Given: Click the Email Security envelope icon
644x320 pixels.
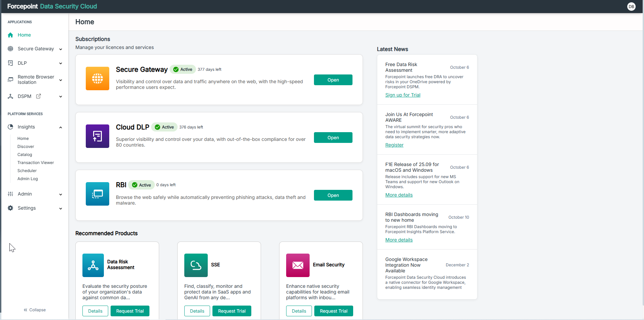Looking at the screenshot, I should click(298, 265).
